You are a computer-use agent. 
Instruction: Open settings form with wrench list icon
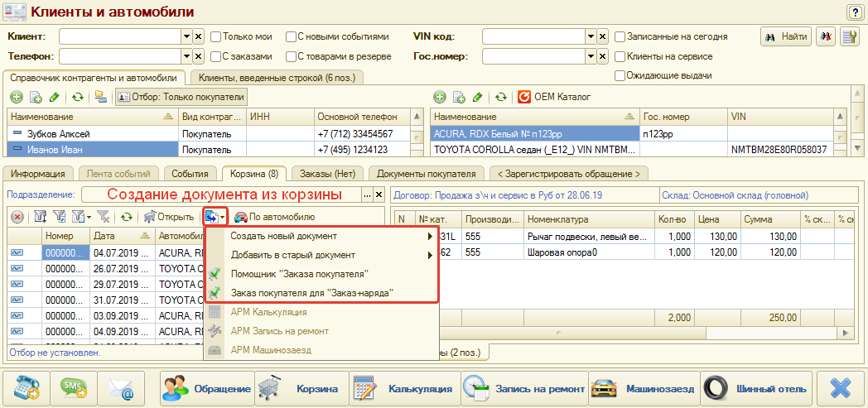click(849, 36)
